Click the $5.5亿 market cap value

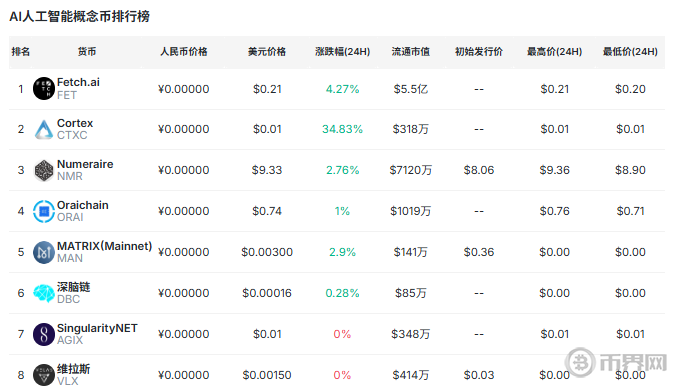(x=411, y=89)
